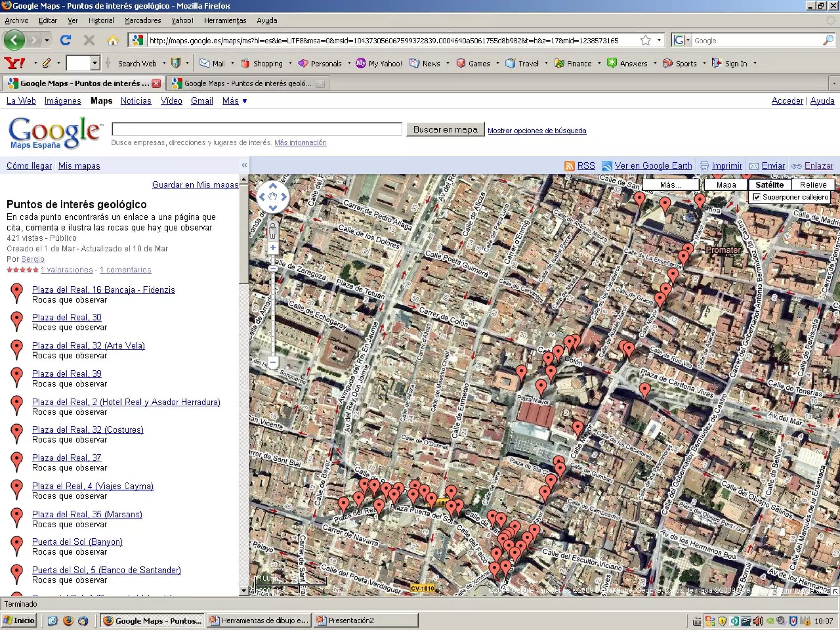Pan the map up with the arrow control
This screenshot has width=840, height=630.
273,186
